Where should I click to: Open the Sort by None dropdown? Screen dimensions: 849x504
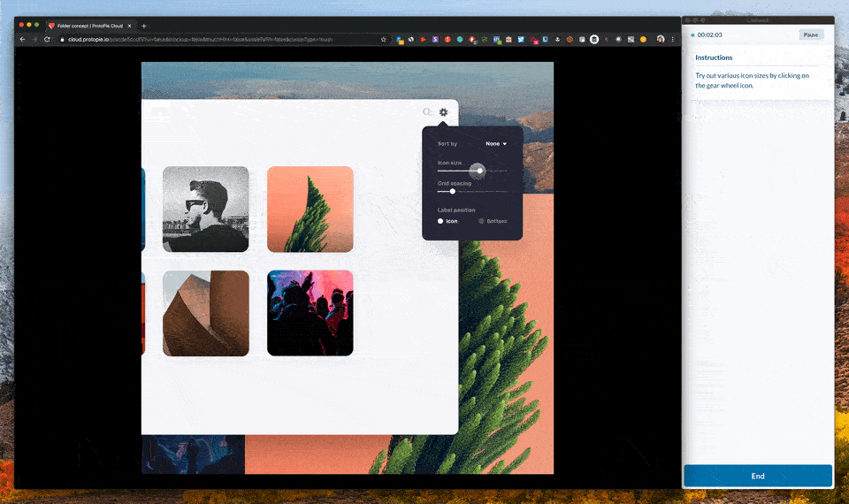coord(496,144)
